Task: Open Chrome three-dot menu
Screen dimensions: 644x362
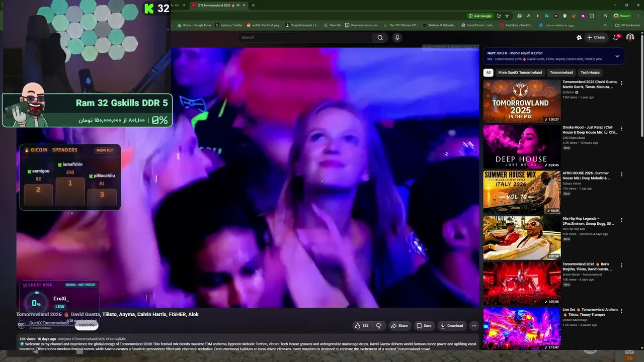Action: point(638,16)
